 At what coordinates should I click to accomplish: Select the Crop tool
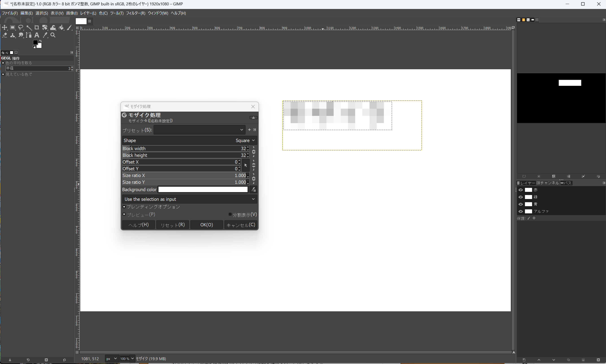(x=37, y=28)
